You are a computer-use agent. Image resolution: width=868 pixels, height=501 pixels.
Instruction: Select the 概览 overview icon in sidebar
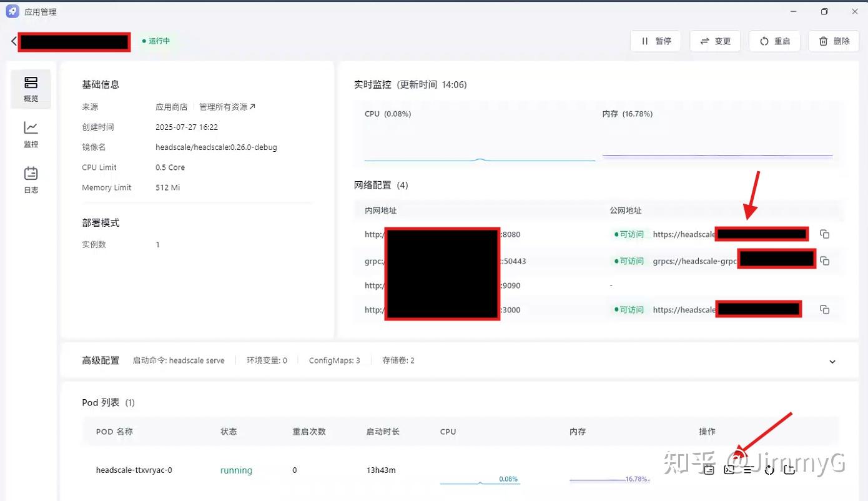point(31,89)
